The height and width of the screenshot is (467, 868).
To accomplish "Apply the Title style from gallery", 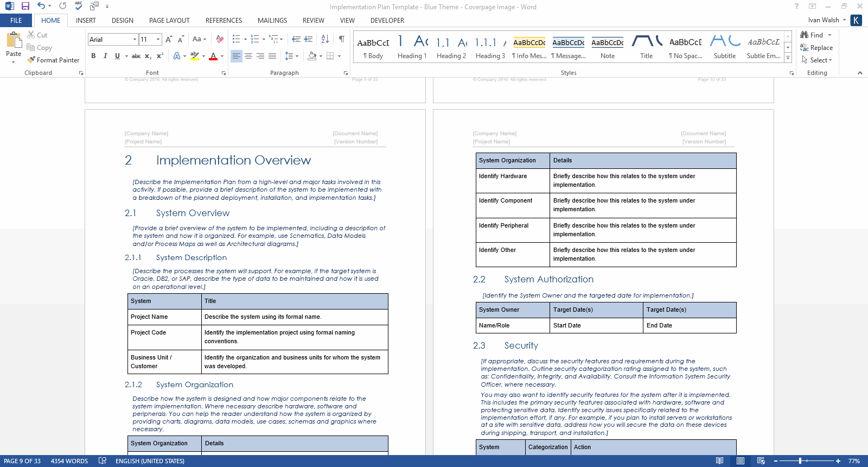I will click(647, 47).
